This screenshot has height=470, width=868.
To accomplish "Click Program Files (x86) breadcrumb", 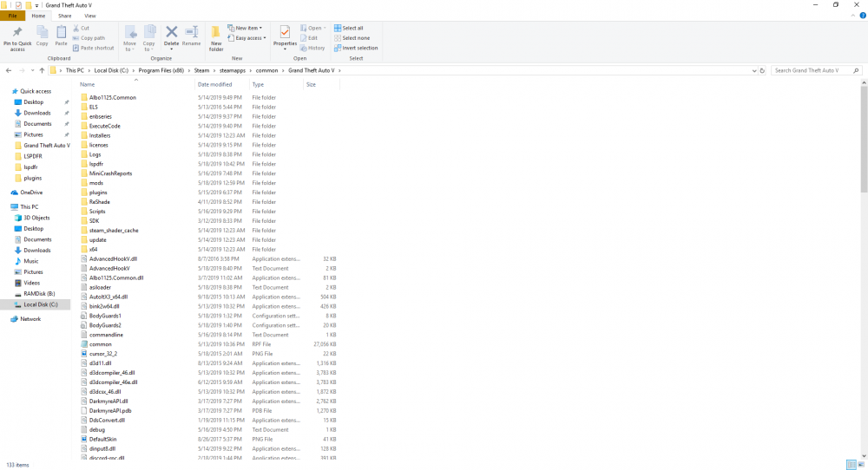I will coord(161,71).
